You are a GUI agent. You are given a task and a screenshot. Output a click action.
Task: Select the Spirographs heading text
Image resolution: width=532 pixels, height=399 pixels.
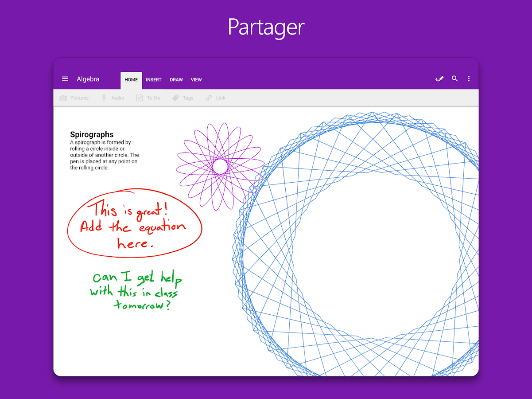pyautogui.click(x=91, y=134)
